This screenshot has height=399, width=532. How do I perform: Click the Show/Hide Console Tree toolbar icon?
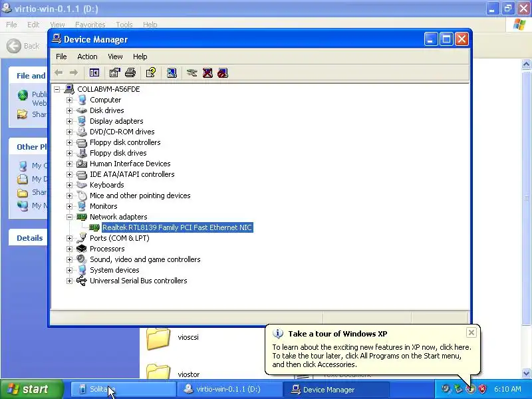pos(94,72)
